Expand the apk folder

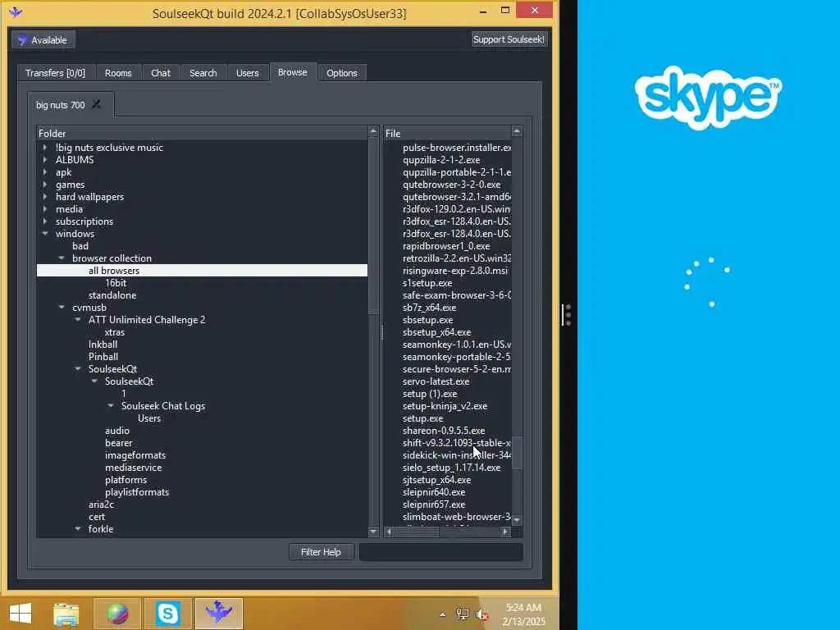pyautogui.click(x=45, y=172)
